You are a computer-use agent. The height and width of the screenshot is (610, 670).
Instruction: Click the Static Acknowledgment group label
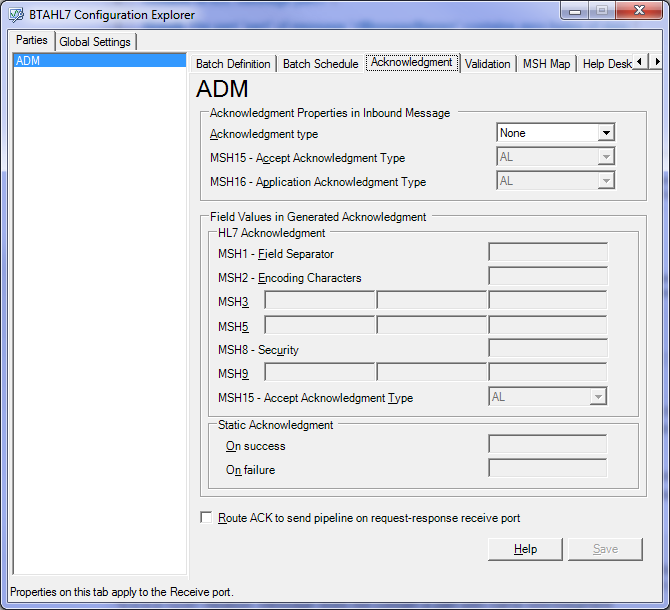(275, 425)
